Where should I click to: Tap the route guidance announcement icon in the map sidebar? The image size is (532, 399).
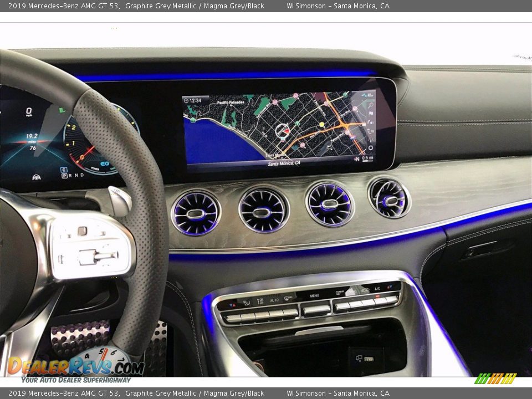[371, 122]
